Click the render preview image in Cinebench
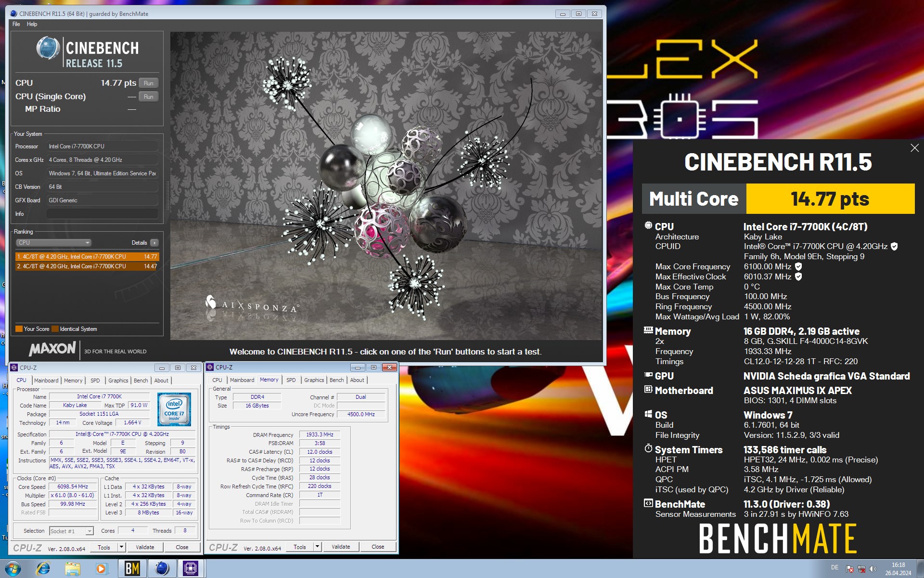This screenshot has width=924, height=578. (386, 186)
